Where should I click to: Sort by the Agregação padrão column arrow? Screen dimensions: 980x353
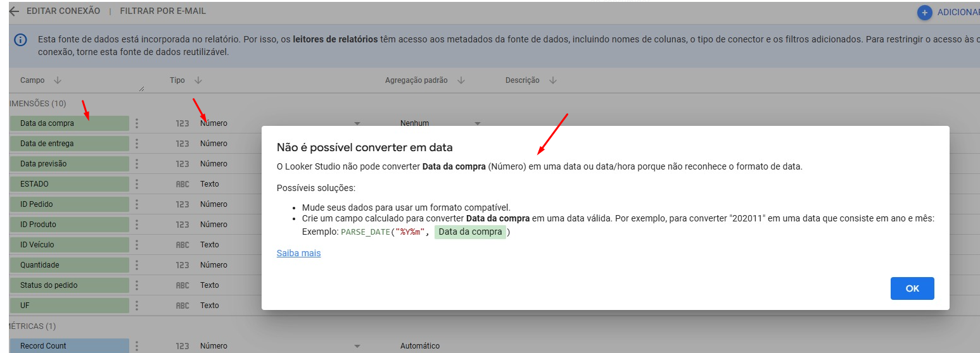coord(461,80)
